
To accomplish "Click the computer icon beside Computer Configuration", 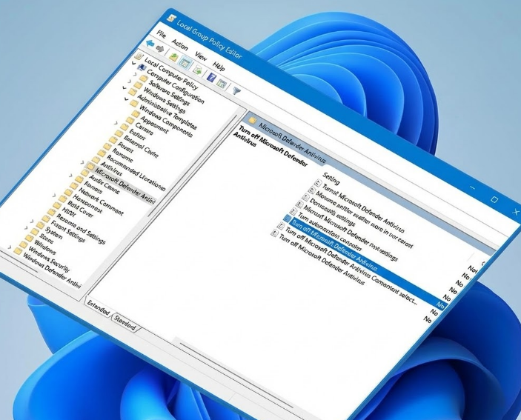I will click(142, 67).
